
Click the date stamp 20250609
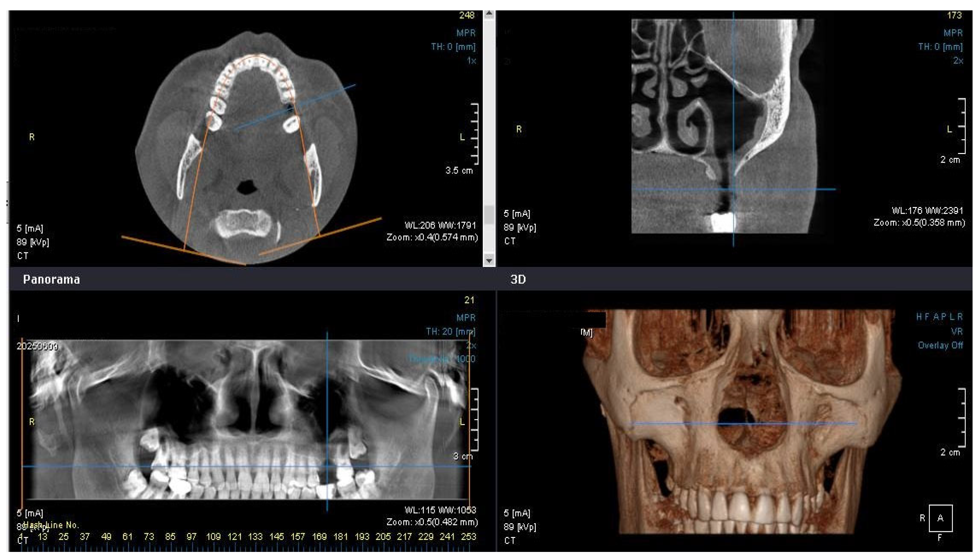tap(37, 346)
